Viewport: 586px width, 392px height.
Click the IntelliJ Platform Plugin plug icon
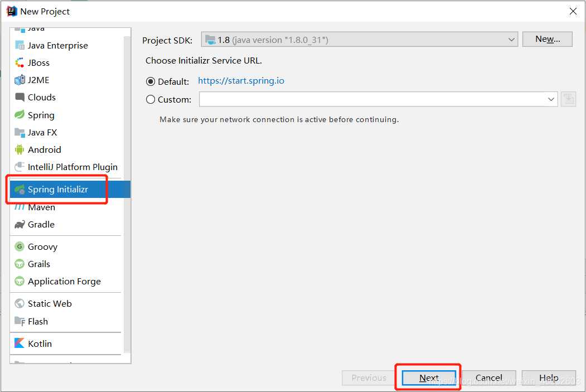tap(20, 167)
